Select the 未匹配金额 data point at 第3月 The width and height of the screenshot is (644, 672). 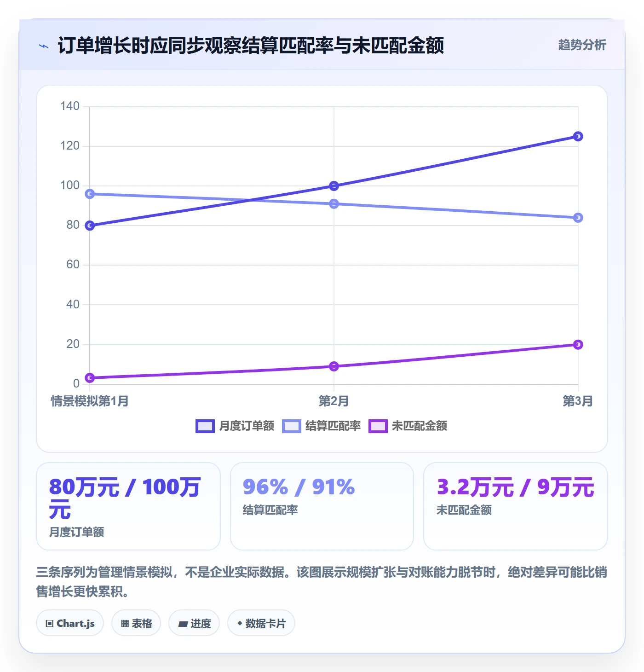point(578,345)
